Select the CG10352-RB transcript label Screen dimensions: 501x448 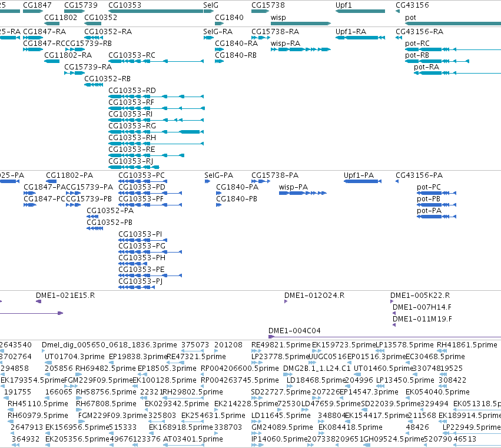pyautogui.click(x=107, y=79)
